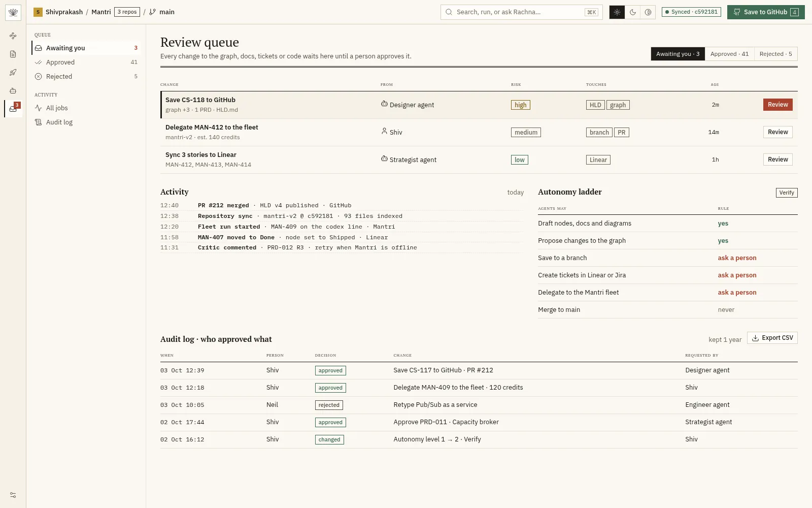Click the Verify autonomy level button
Screen dimensions: 812x508
(787, 193)
